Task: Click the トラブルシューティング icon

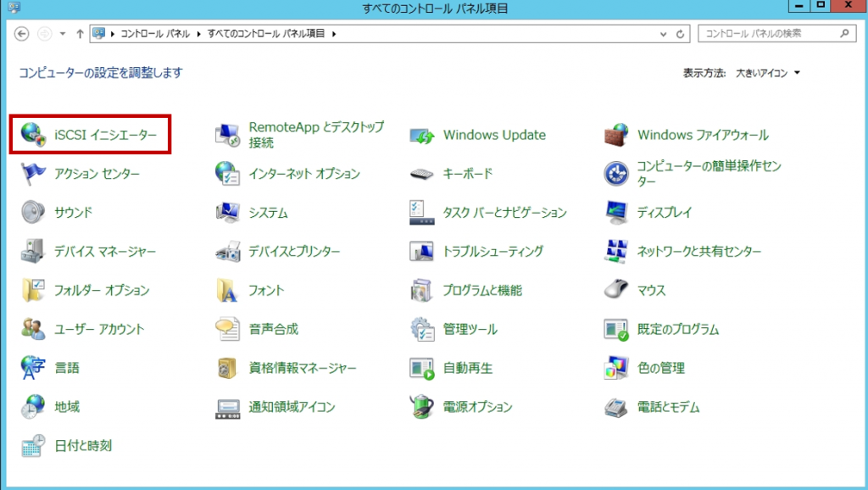Action: point(422,252)
